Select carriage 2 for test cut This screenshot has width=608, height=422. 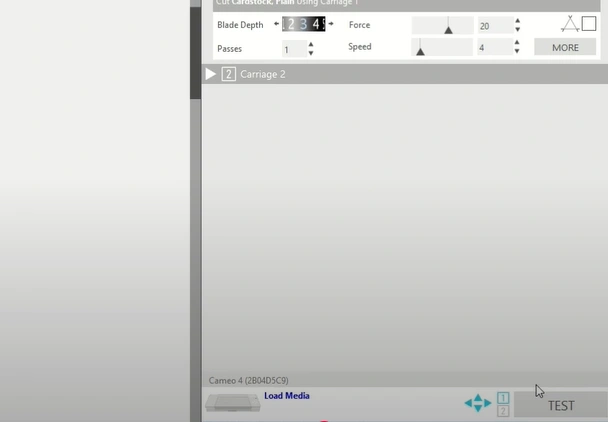pyautogui.click(x=503, y=411)
